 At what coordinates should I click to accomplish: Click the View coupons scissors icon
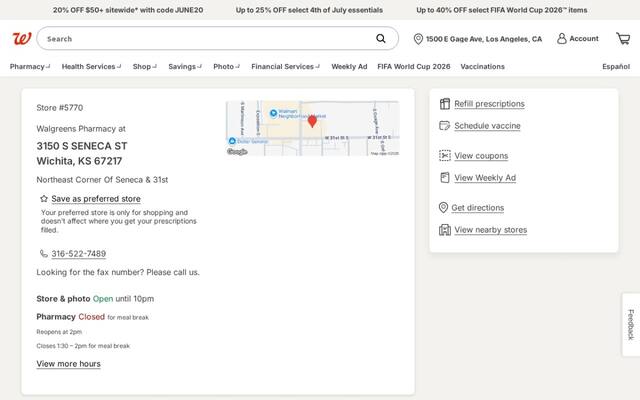point(444,156)
